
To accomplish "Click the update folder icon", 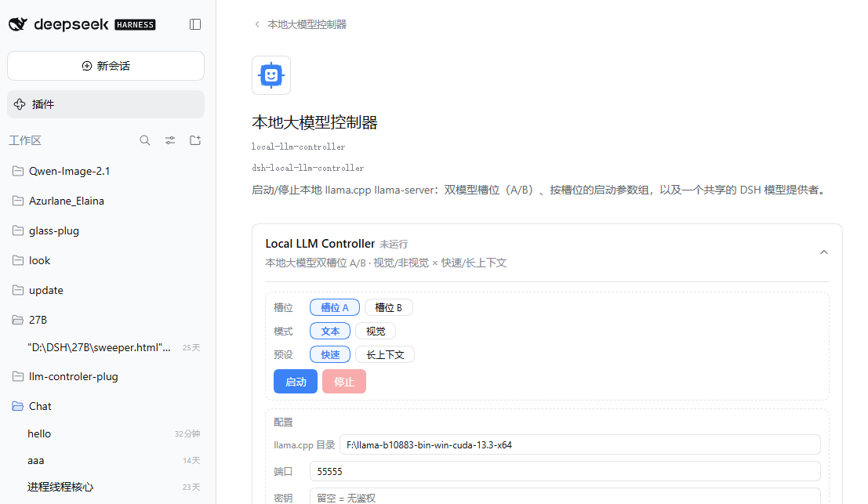I will pos(18,291).
